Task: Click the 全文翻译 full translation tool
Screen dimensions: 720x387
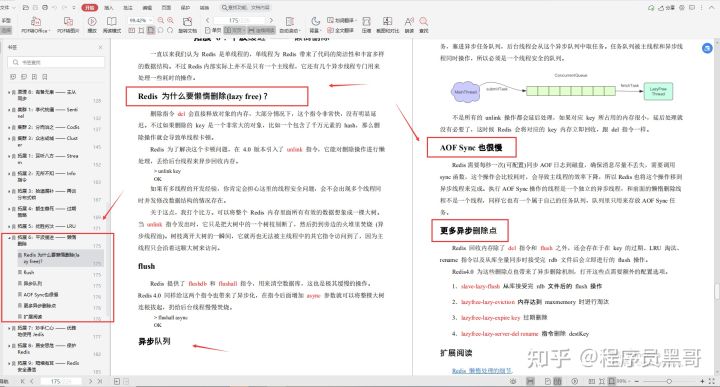Action: point(340,30)
